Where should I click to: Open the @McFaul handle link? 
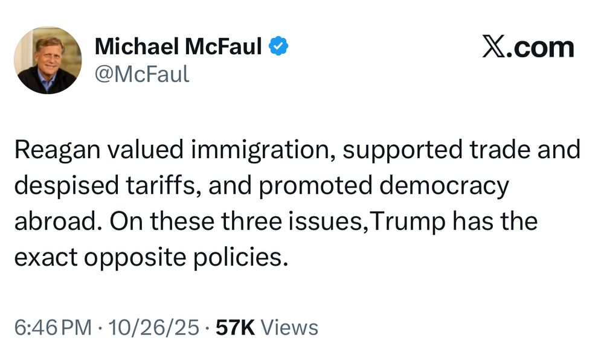(142, 74)
